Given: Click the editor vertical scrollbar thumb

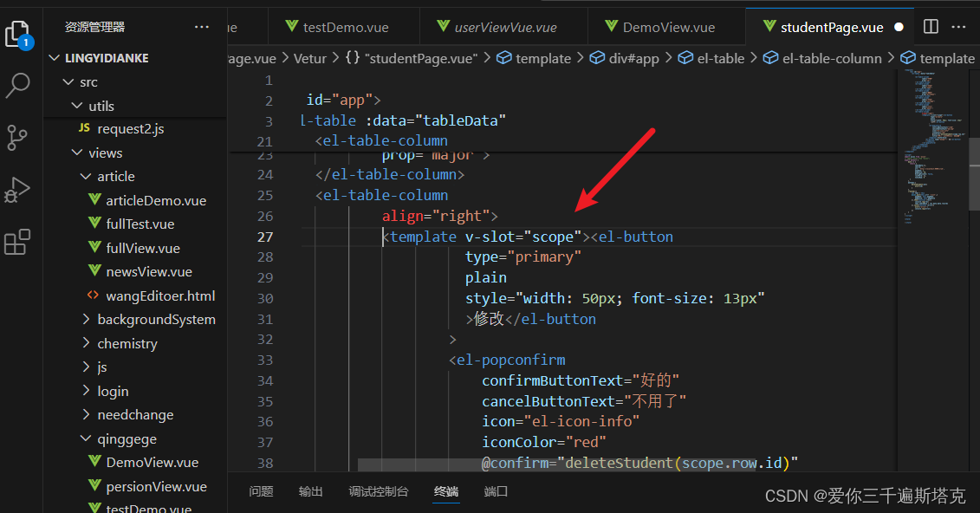Looking at the screenshot, I should [974, 174].
